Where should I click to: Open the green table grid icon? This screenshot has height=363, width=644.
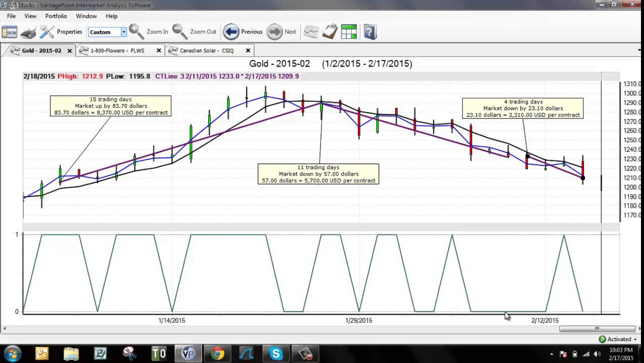click(349, 32)
